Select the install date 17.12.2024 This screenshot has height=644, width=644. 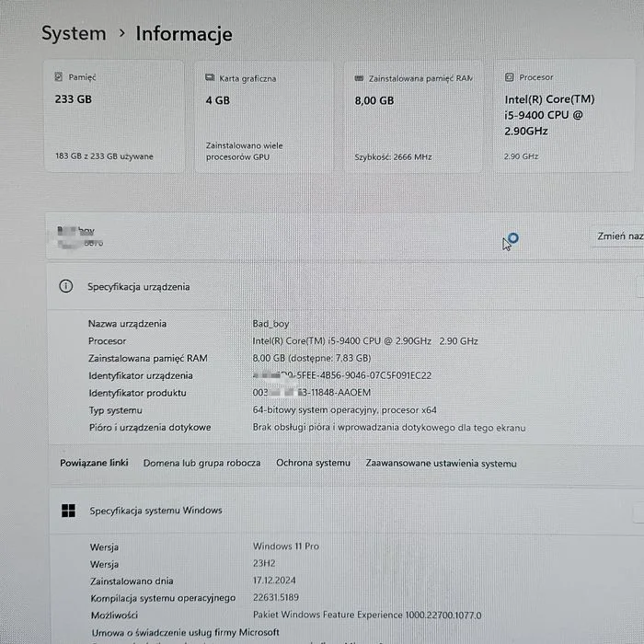click(274, 581)
